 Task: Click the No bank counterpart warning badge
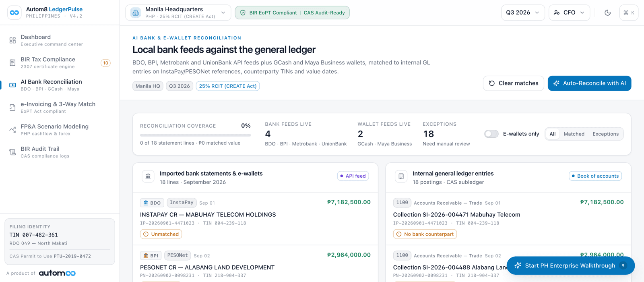pos(425,234)
